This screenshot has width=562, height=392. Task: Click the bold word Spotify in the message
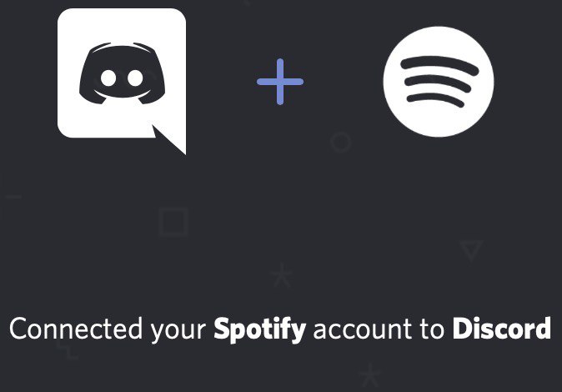[260, 329]
